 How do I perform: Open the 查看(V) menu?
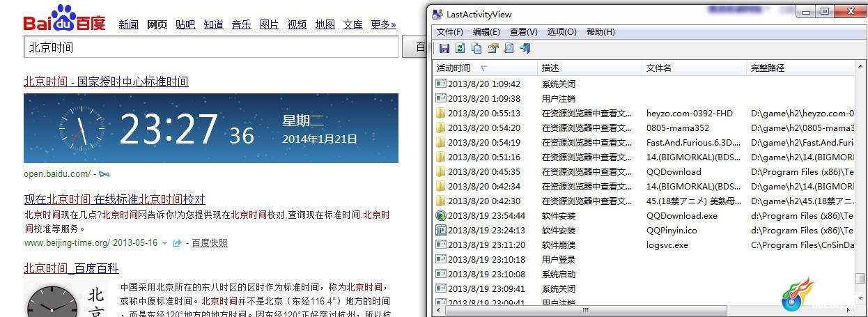[x=523, y=32]
